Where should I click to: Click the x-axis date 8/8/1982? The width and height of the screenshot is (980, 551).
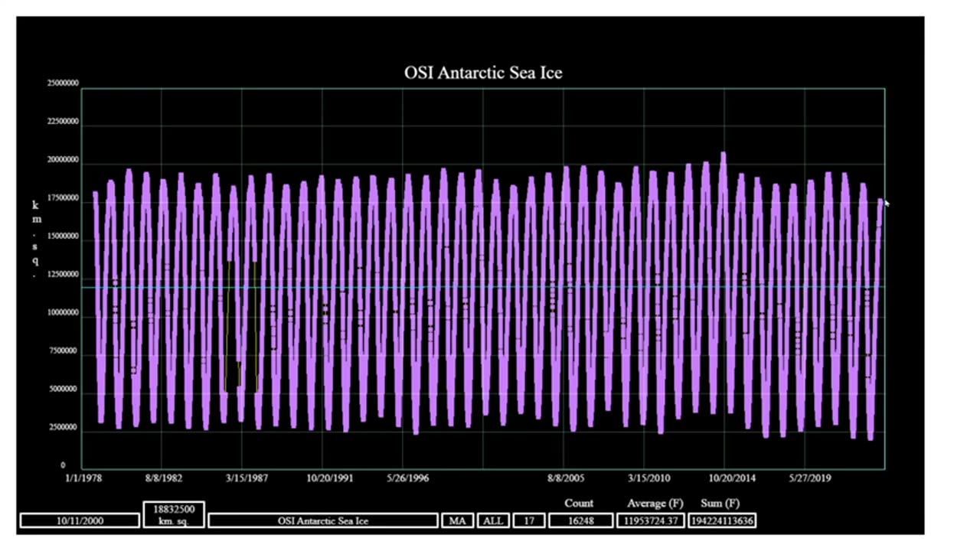(164, 478)
